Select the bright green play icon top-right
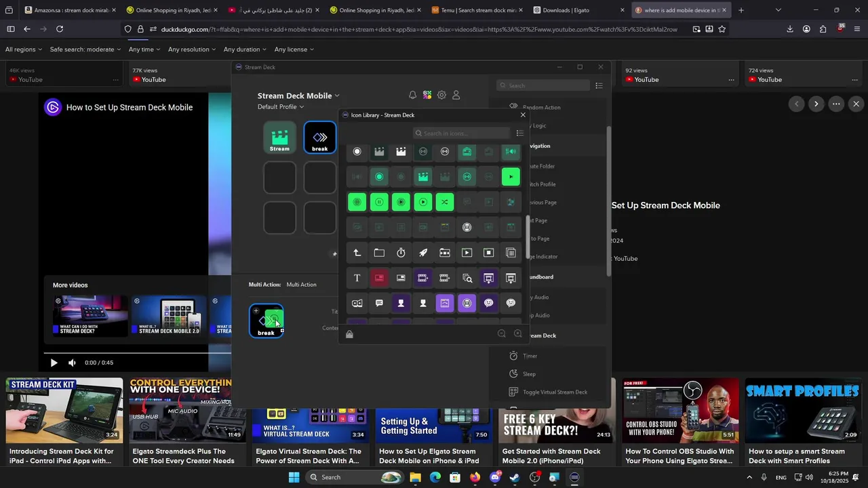Viewport: 868px width, 488px height. pyautogui.click(x=511, y=177)
